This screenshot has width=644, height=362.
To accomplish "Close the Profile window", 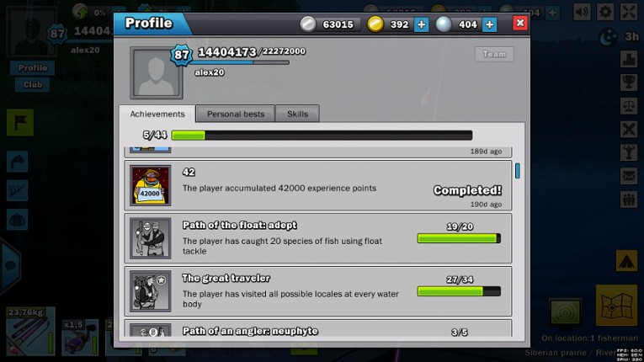I will pyautogui.click(x=520, y=23).
